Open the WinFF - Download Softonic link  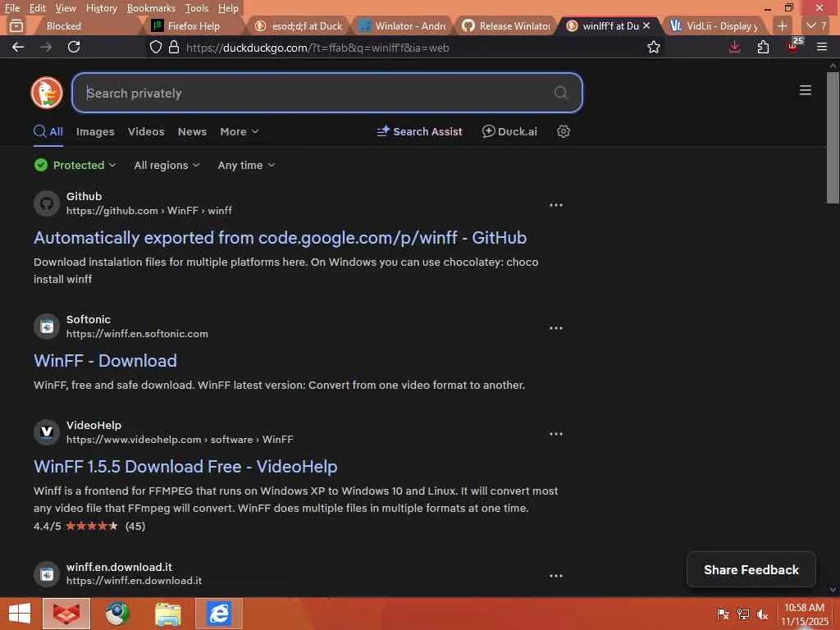point(105,361)
